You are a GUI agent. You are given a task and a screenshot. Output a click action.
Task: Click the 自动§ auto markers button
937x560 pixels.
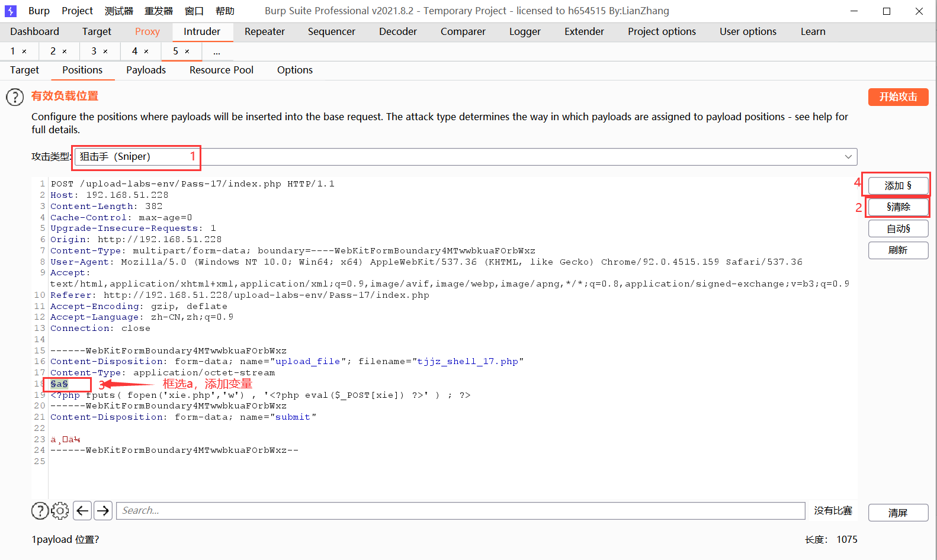point(898,228)
